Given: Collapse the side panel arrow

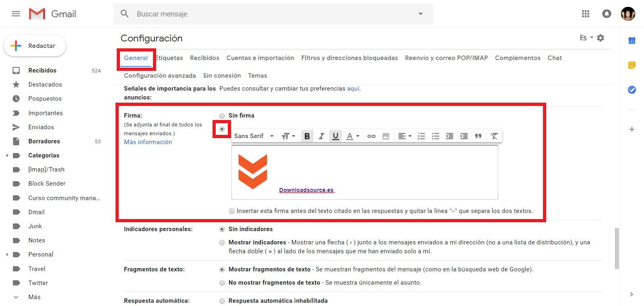Looking at the screenshot, I should (x=632, y=294).
